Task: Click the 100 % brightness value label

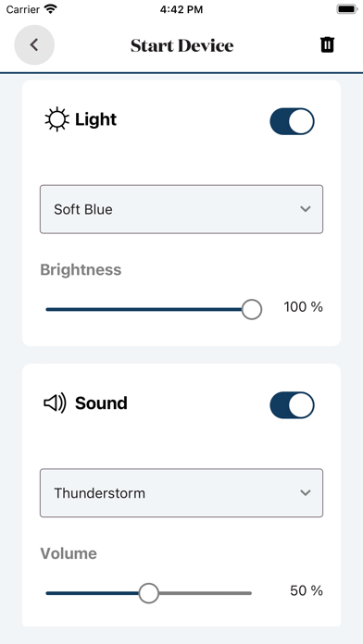Action: point(304,307)
